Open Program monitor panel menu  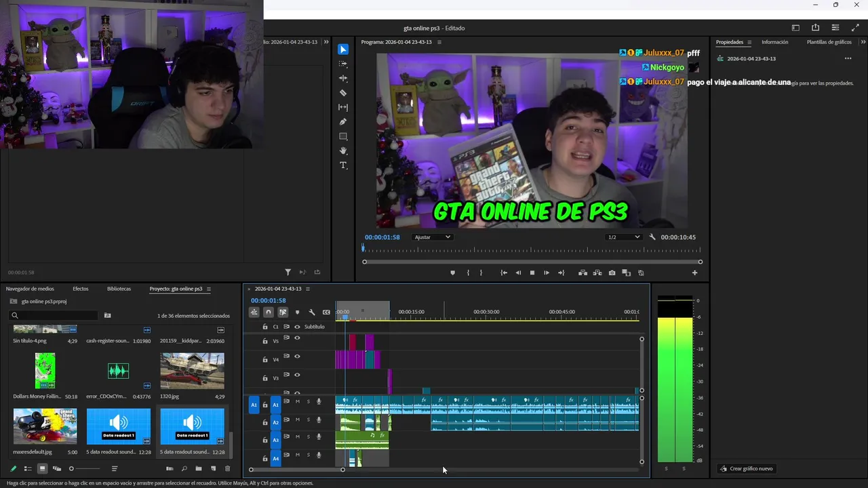[x=439, y=42]
